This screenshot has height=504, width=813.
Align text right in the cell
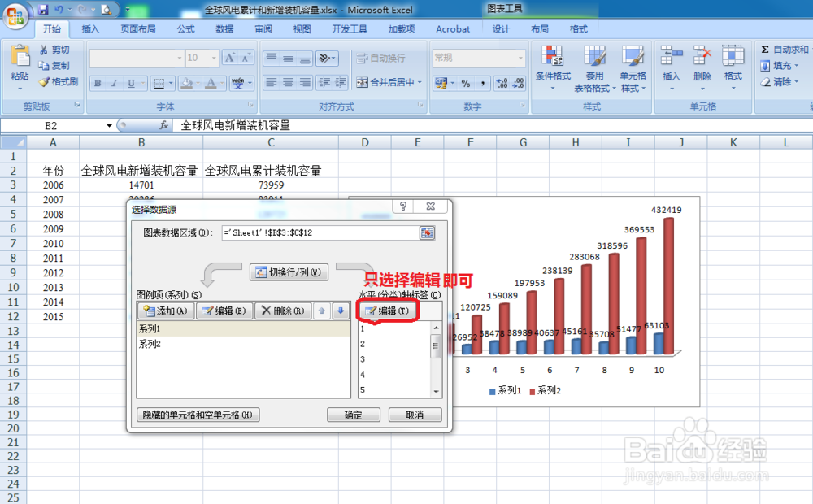tap(306, 82)
